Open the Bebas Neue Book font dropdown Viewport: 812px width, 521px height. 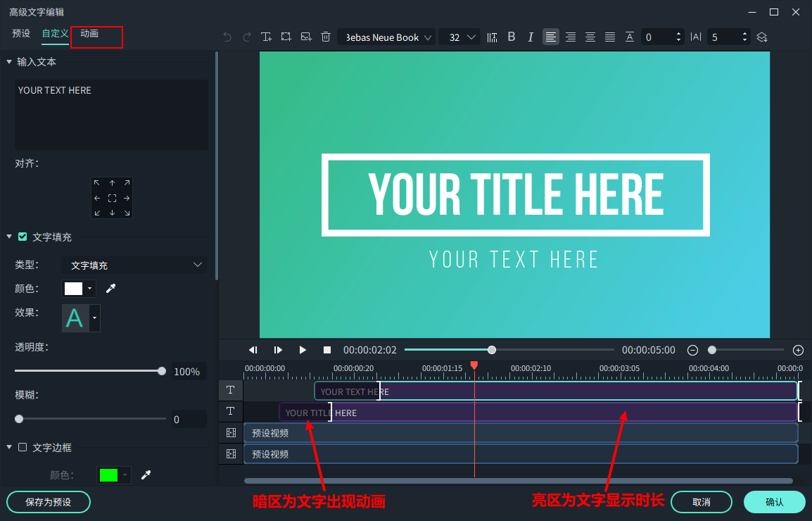click(386, 37)
